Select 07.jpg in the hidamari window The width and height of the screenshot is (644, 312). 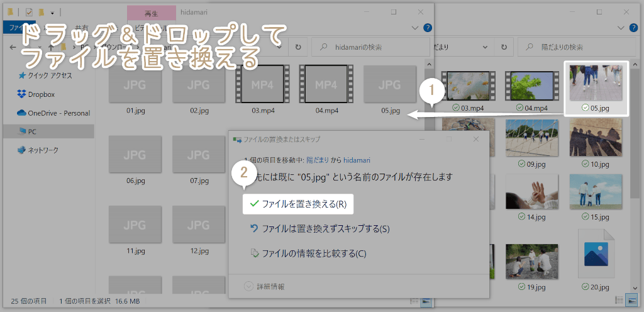pos(198,160)
